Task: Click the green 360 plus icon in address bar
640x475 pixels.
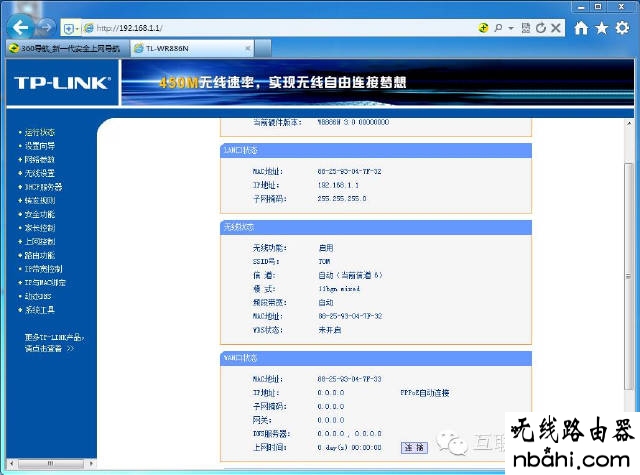Action: click(x=483, y=28)
